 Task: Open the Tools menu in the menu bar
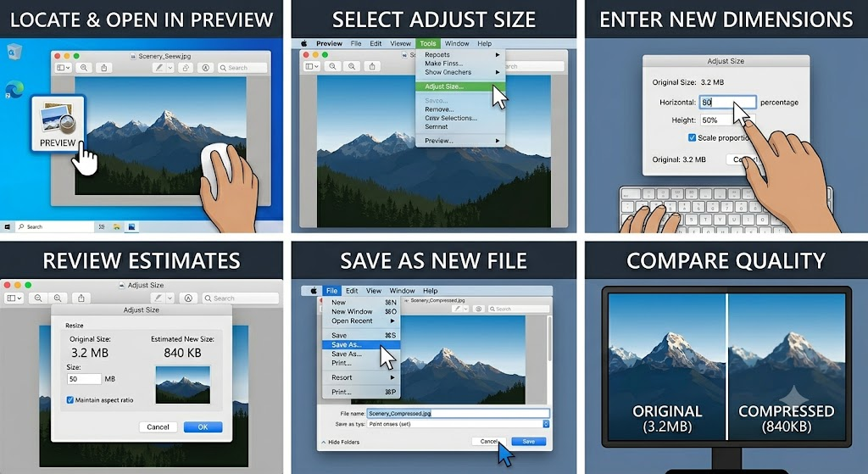tap(427, 43)
